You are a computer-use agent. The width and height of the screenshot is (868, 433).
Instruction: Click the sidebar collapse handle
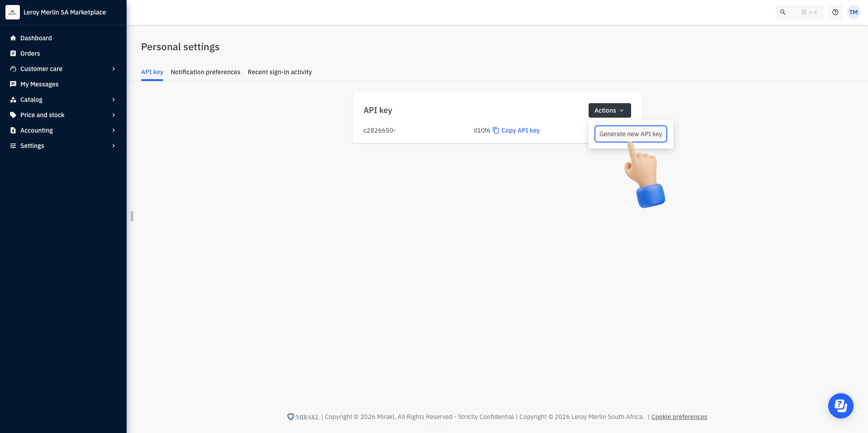coord(132,216)
